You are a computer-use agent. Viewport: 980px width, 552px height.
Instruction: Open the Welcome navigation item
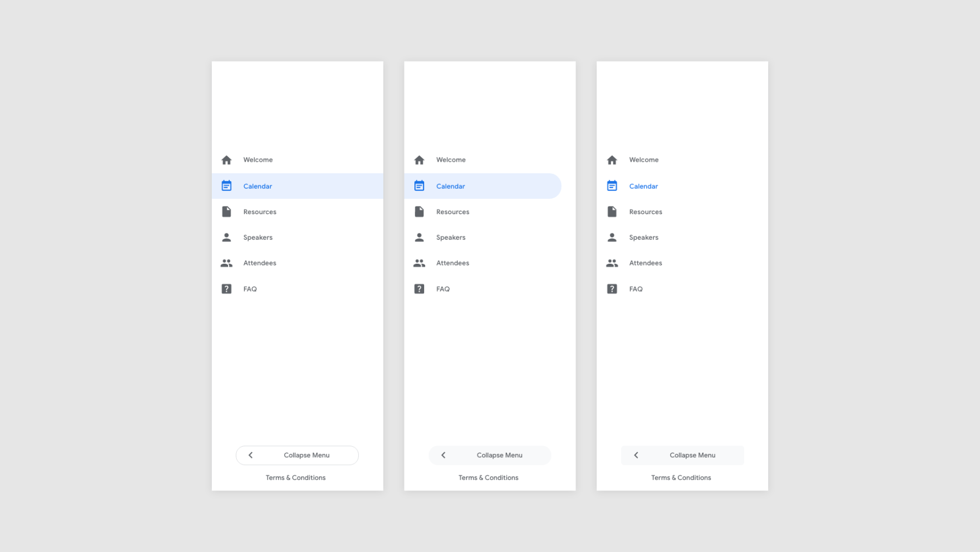click(258, 160)
